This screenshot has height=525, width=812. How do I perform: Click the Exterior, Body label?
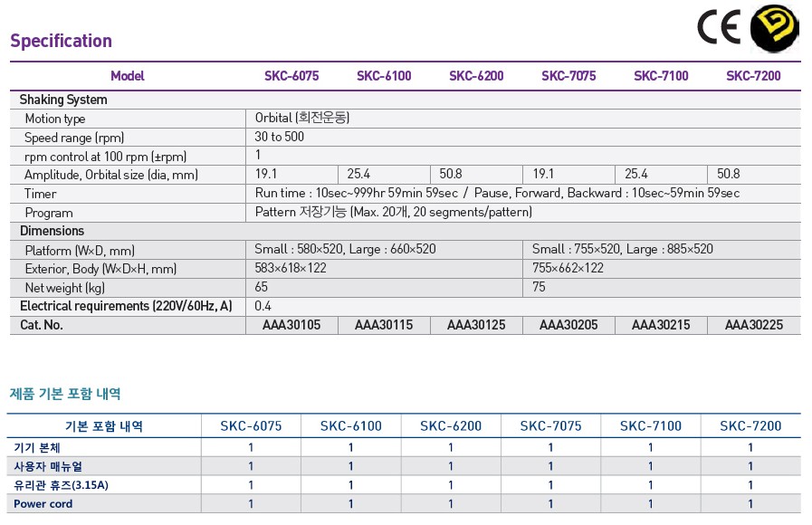tap(100, 269)
